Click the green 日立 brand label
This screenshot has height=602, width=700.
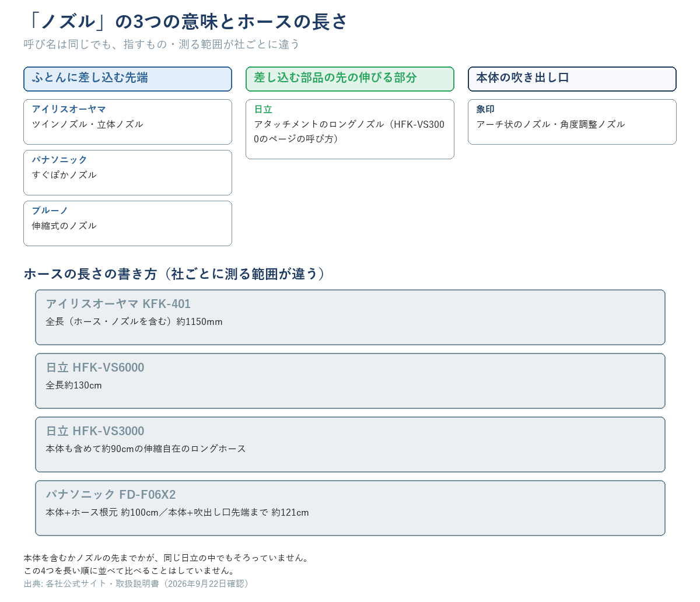click(x=263, y=109)
